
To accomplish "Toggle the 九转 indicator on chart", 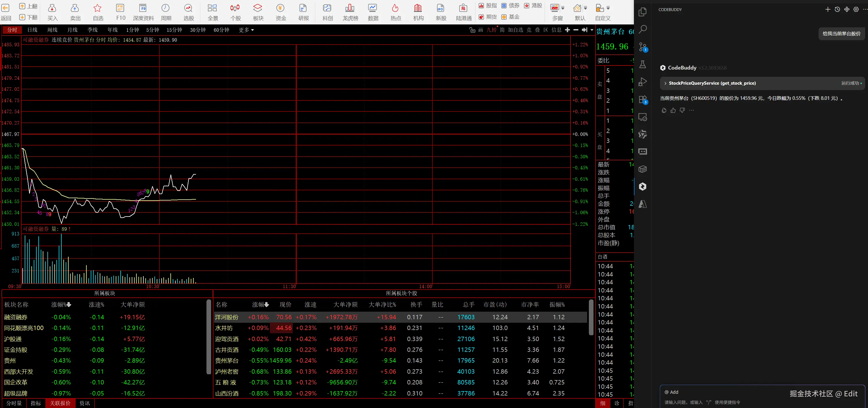I will click(x=491, y=30).
